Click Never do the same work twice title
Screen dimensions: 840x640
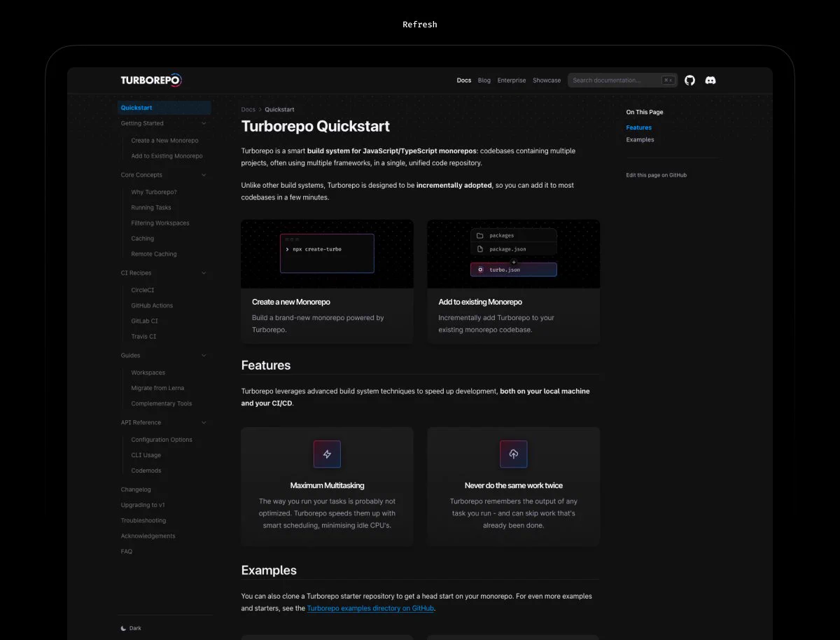coord(514,485)
